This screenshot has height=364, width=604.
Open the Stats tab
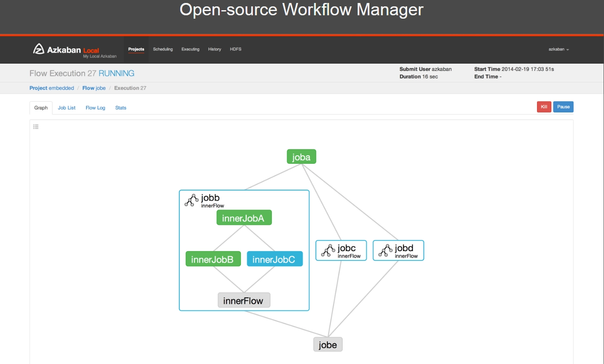tap(121, 108)
